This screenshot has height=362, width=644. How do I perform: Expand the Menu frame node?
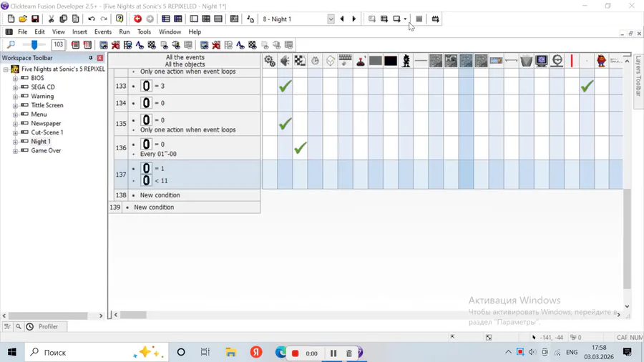coord(15,114)
